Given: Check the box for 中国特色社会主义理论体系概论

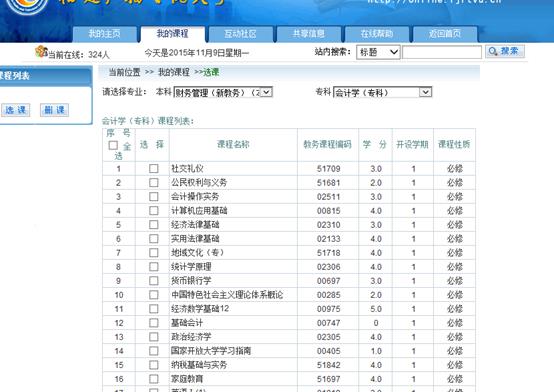Looking at the screenshot, I should pyautogui.click(x=154, y=295).
